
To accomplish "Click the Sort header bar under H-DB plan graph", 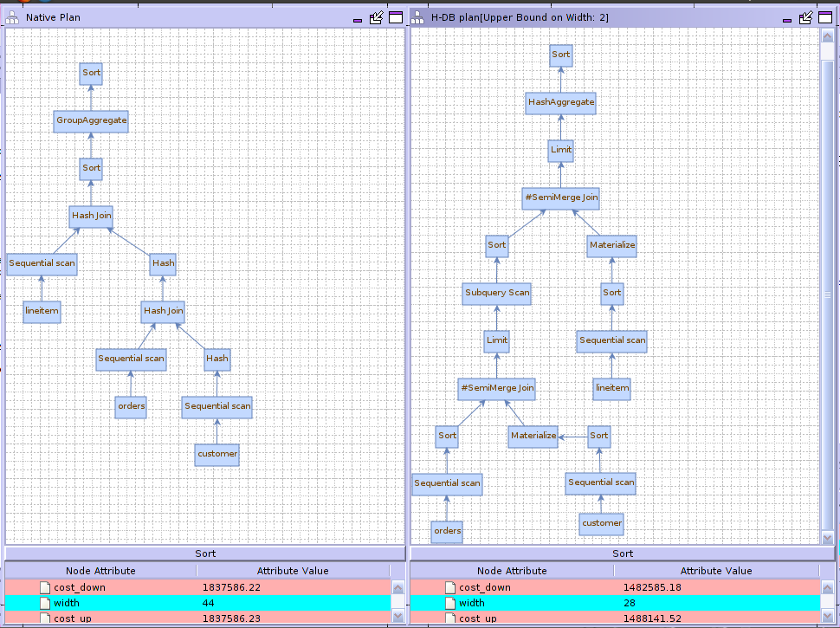I will (623, 554).
